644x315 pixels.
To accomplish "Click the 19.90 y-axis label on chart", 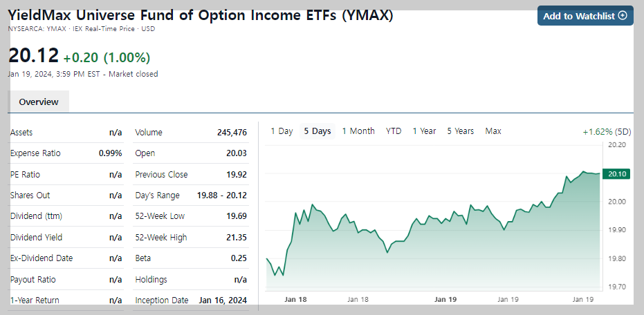I will (616, 230).
